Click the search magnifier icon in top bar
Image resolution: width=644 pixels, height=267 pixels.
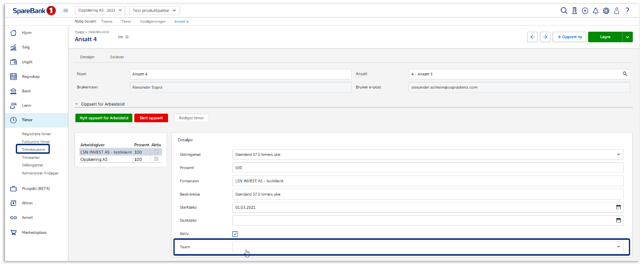[x=564, y=11]
